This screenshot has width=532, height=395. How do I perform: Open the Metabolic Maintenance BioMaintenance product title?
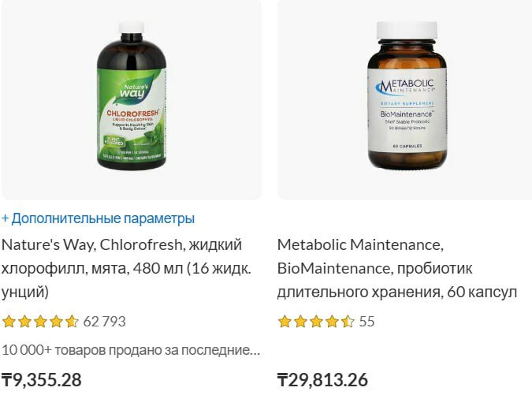pyautogui.click(x=397, y=268)
